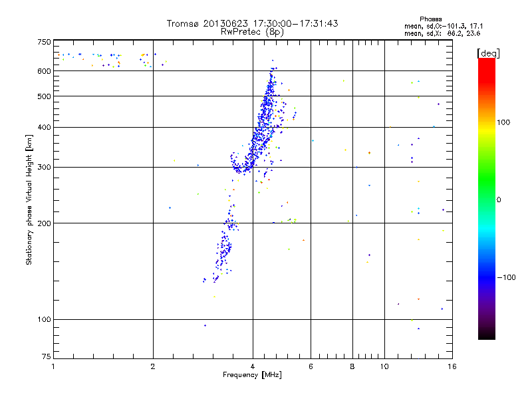
Task: Click the y-axis tick label '200'
Action: [x=44, y=223]
